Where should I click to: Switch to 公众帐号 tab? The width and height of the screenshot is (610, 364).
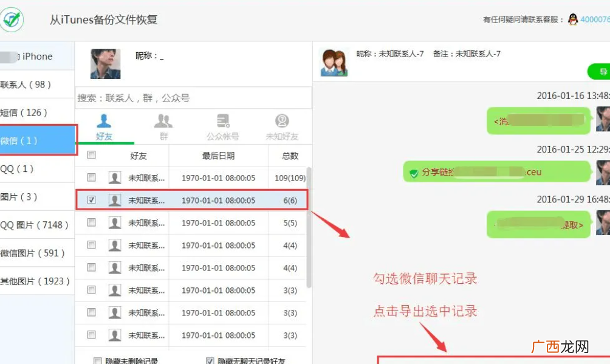pyautogui.click(x=222, y=128)
